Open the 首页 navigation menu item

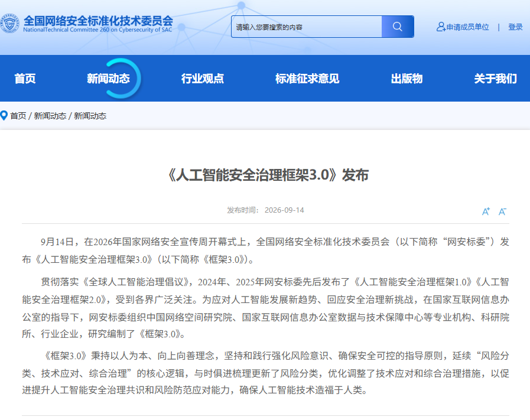[25, 79]
